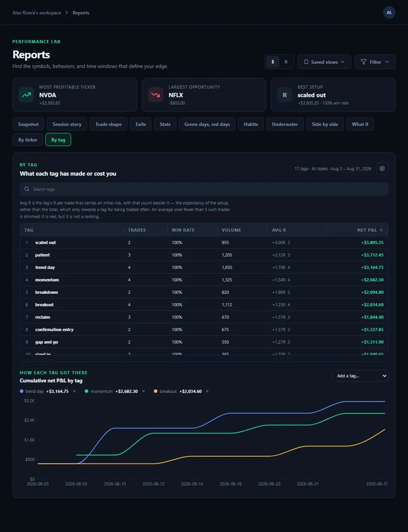Click the 2026-08-14 axis label
The width and height of the screenshot is (408, 532).
[192, 484]
